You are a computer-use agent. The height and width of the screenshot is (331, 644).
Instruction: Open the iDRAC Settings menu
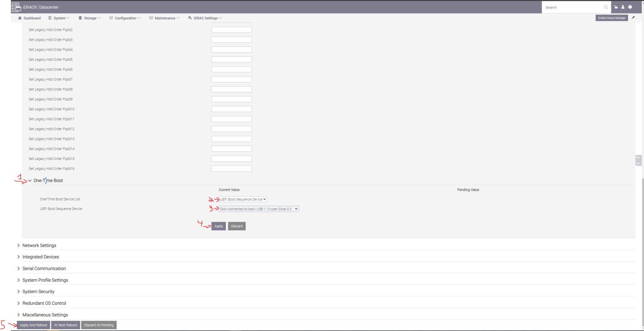click(x=205, y=18)
